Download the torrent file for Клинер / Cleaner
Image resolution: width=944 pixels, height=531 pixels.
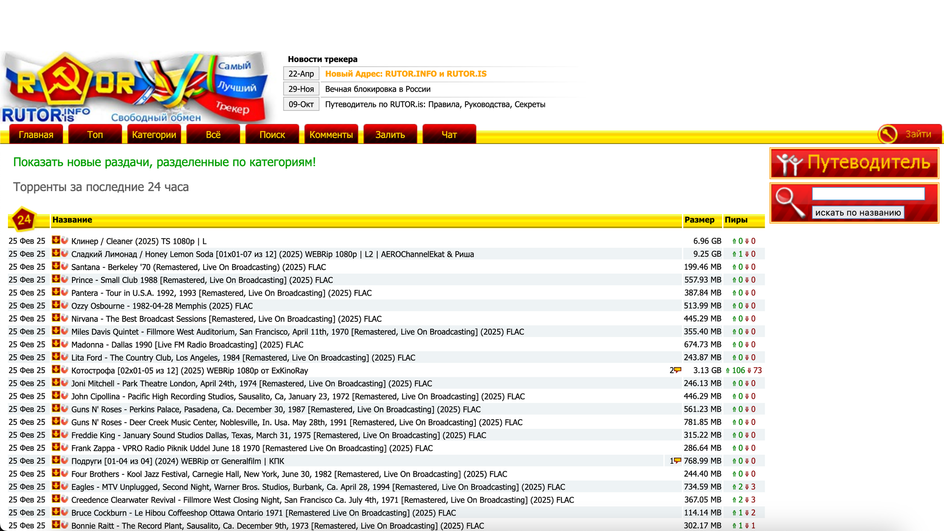pyautogui.click(x=56, y=240)
